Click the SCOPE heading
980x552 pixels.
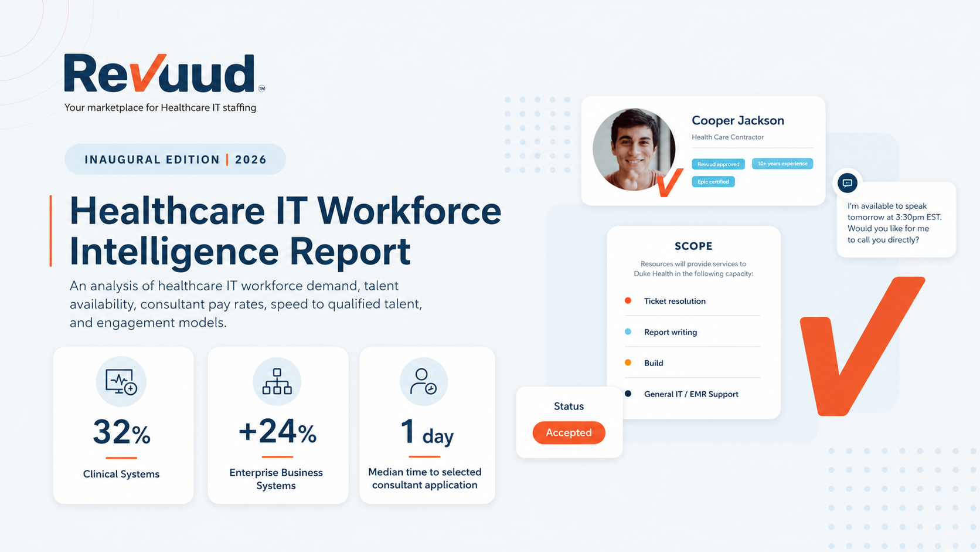pyautogui.click(x=693, y=246)
